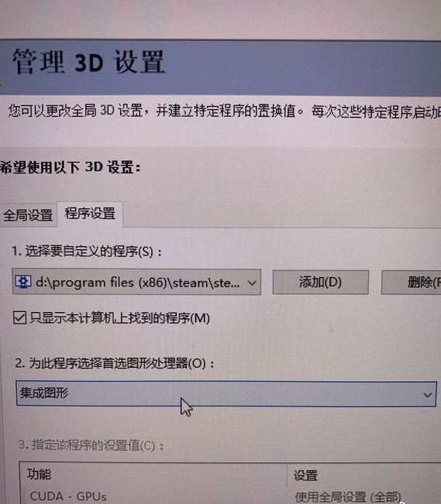Select the 程序设置 tab

(90, 214)
